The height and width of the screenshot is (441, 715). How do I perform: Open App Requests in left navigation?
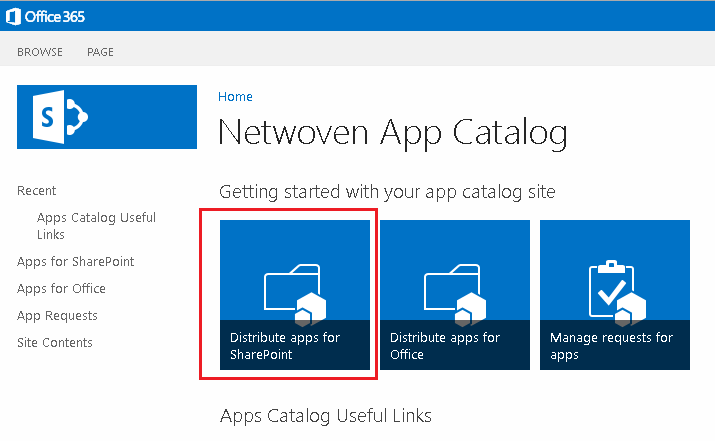tap(57, 316)
